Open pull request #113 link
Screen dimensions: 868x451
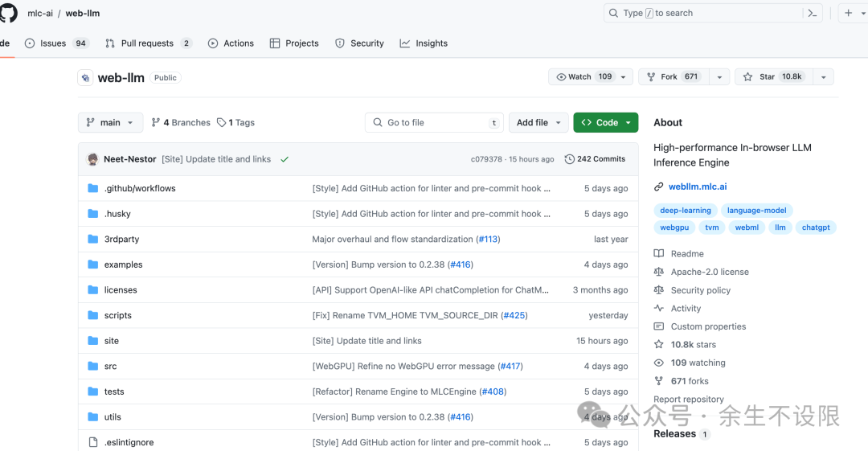point(488,240)
